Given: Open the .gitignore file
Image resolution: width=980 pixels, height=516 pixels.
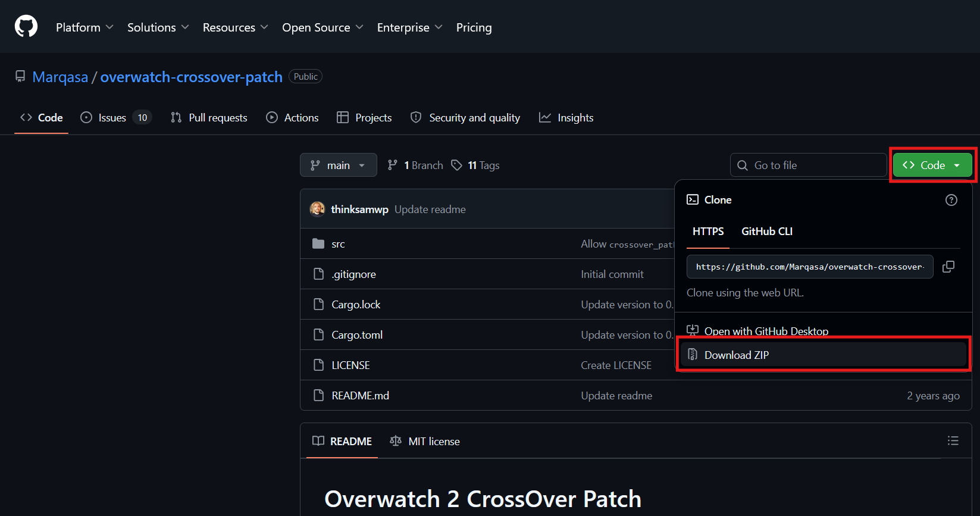Looking at the screenshot, I should 353,274.
